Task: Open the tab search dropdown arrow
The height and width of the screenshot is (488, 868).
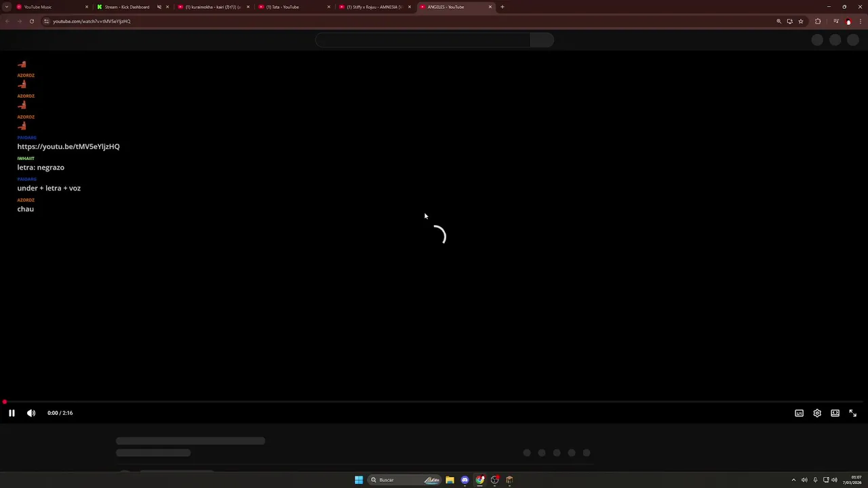Action: click(7, 7)
